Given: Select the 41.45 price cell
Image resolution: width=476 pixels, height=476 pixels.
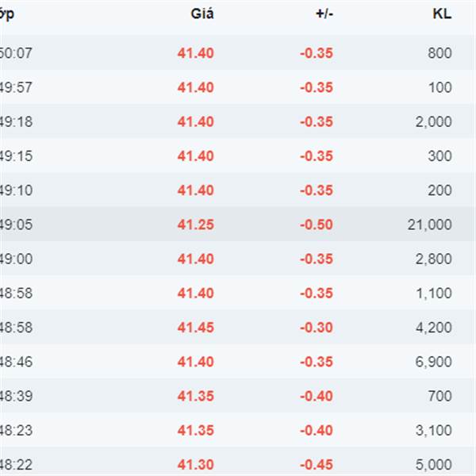Looking at the screenshot, I should [x=195, y=328].
